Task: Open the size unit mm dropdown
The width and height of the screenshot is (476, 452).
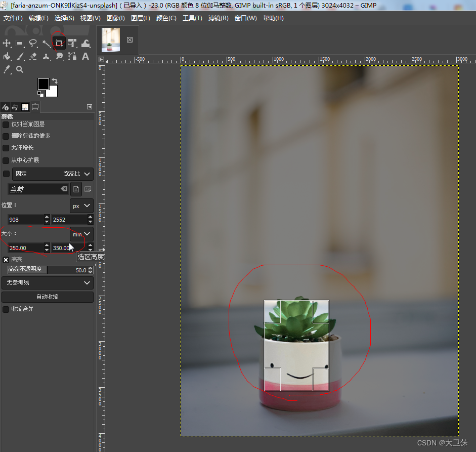Action: (x=81, y=234)
